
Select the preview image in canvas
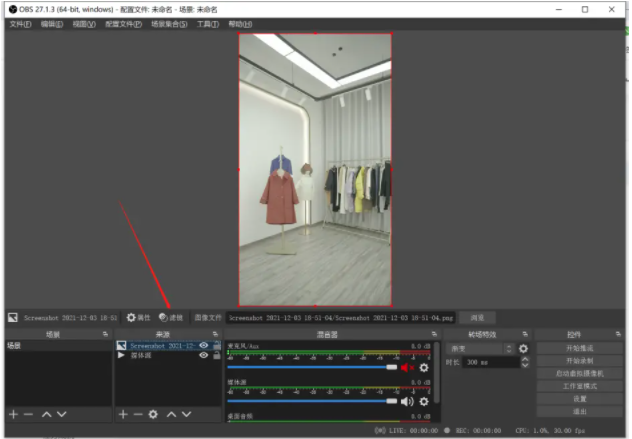click(315, 170)
